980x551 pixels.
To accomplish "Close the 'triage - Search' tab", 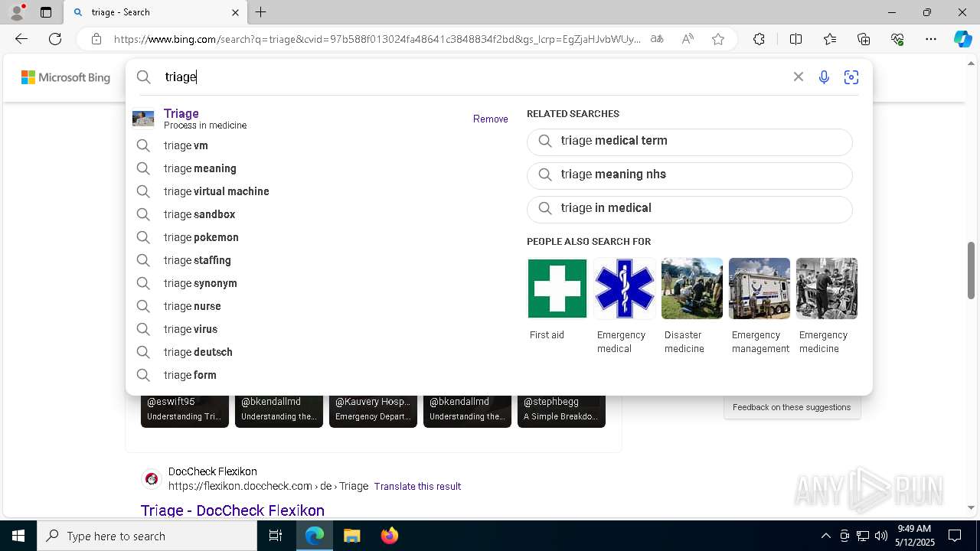I will 235,12.
